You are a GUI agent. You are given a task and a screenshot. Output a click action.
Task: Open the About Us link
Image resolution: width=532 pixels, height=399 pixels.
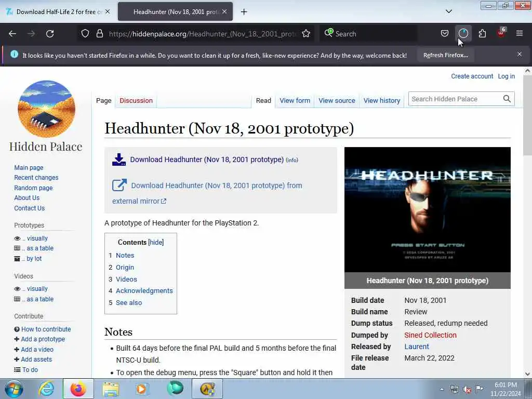pyautogui.click(x=27, y=198)
